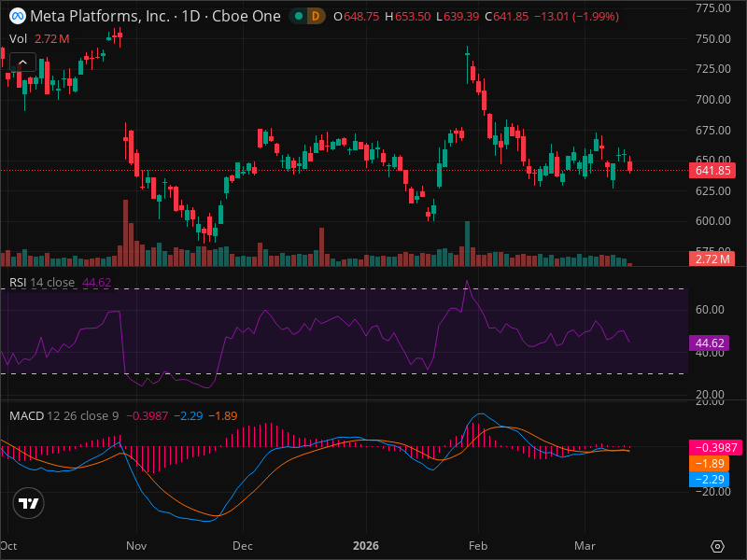
Task: Click the −0.3987 MACD histogram label
Action: click(715, 448)
